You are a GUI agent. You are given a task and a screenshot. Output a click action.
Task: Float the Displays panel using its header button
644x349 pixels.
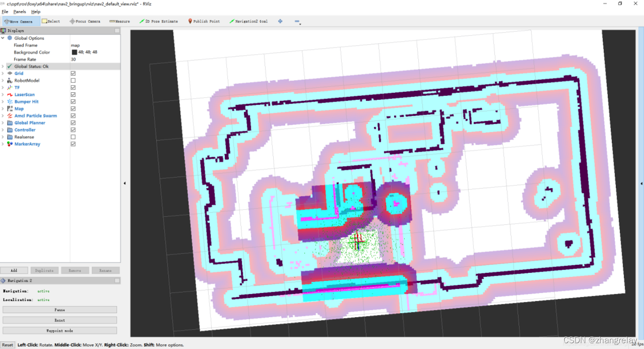(x=117, y=30)
